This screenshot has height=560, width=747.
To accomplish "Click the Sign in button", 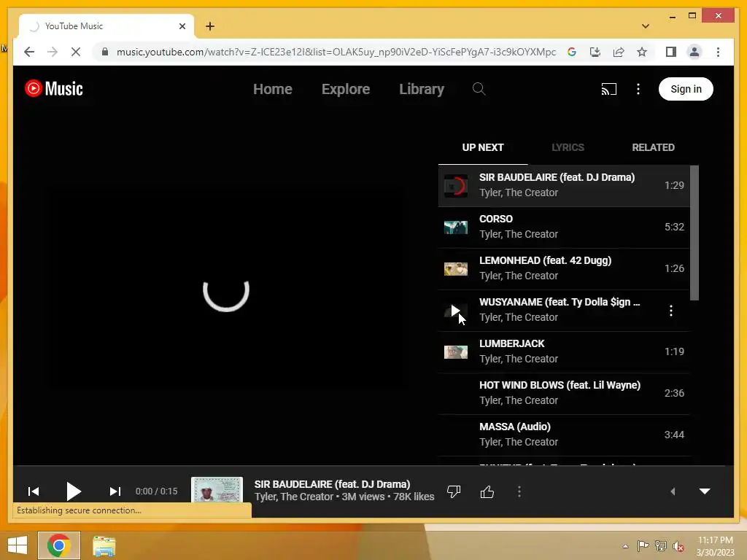I will [x=686, y=89].
